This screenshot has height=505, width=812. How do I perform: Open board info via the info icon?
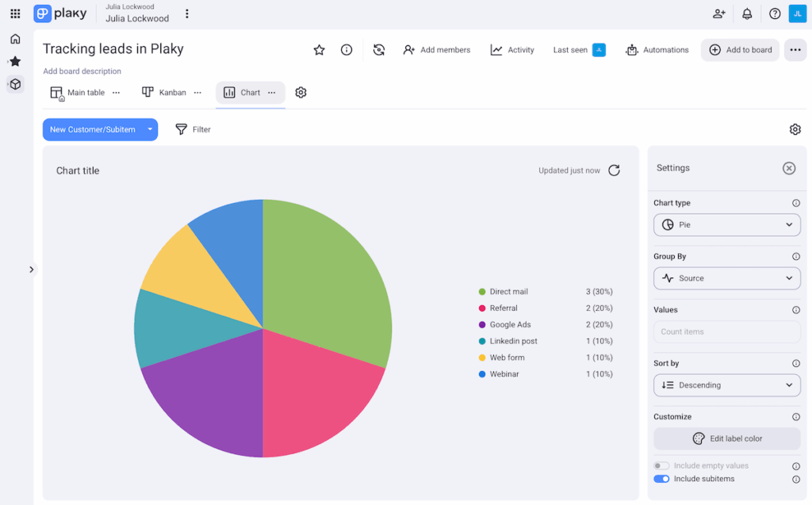346,49
